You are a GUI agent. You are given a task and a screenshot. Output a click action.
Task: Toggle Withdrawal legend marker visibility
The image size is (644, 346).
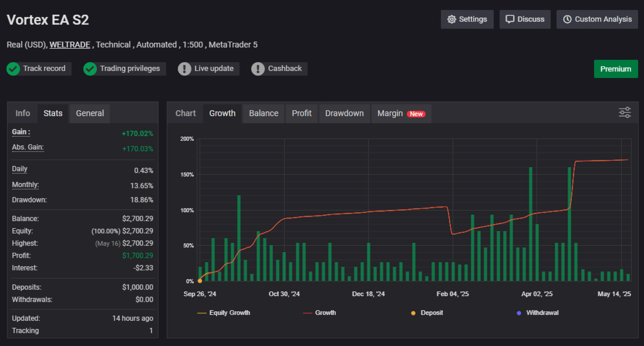pos(538,313)
